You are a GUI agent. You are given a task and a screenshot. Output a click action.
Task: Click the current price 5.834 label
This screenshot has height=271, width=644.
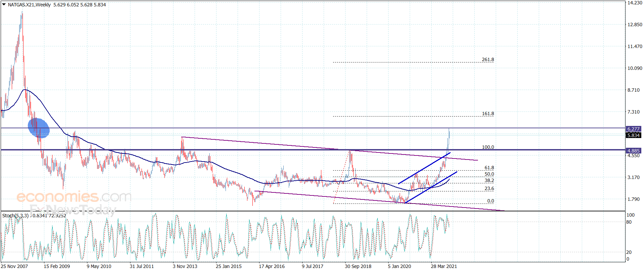[634, 135]
